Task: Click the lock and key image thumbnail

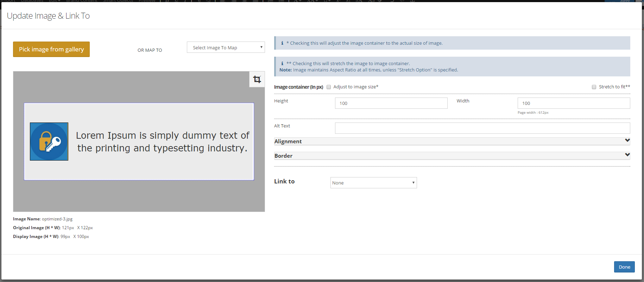Action: (49, 142)
